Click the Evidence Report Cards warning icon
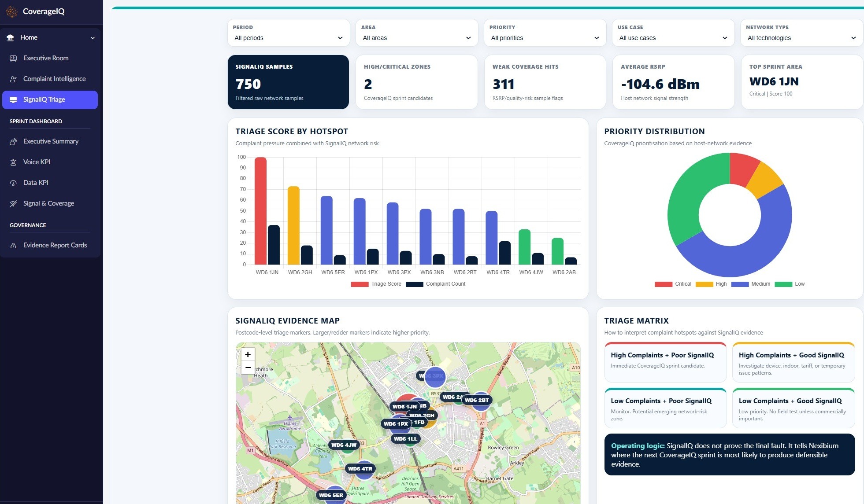The height and width of the screenshot is (504, 864). pos(13,245)
